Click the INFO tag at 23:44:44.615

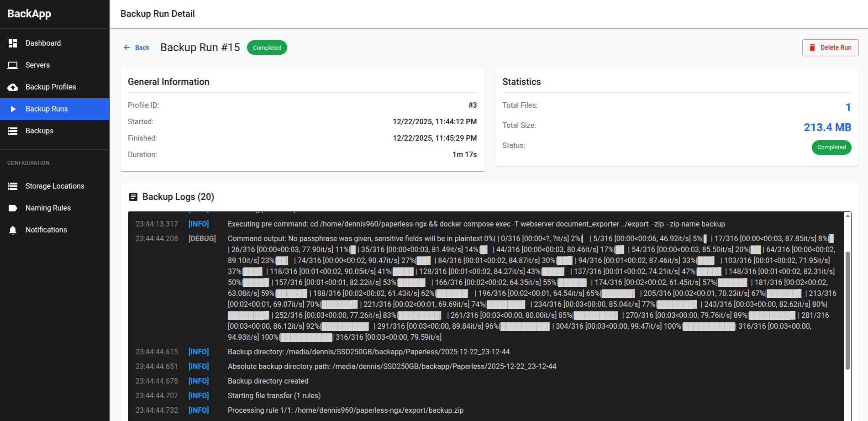click(199, 352)
